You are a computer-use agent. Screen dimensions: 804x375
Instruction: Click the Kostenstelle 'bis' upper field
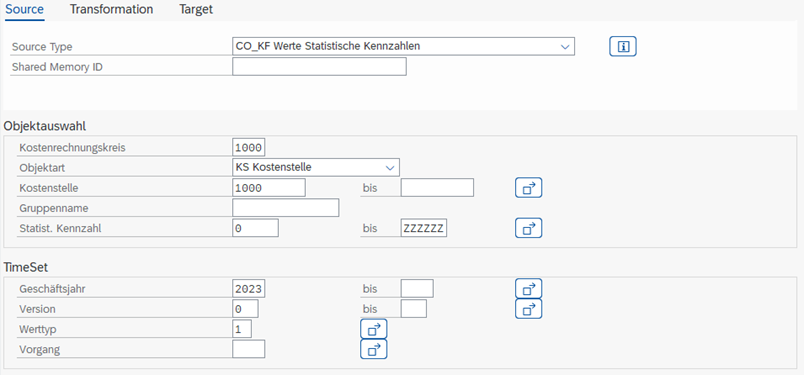tap(437, 188)
